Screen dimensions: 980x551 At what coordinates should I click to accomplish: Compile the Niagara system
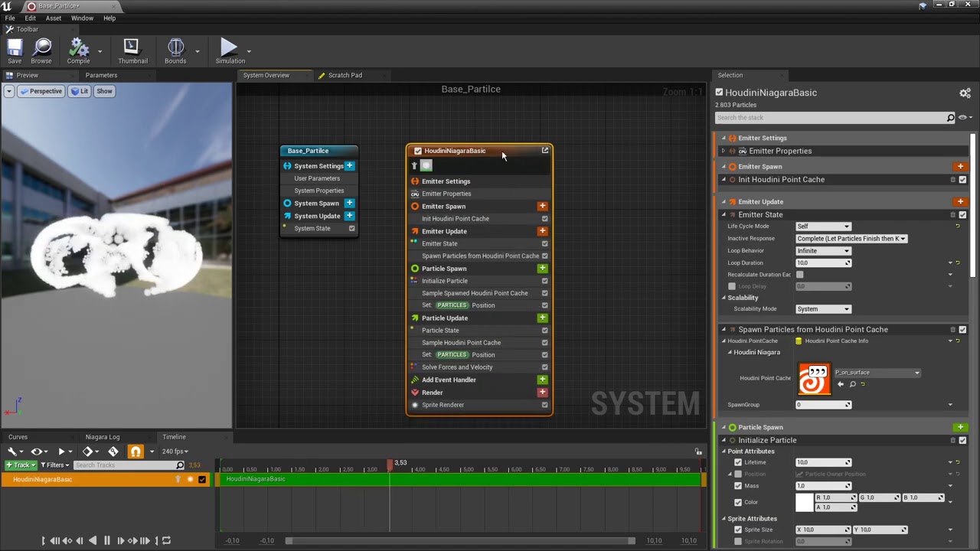pos(78,51)
